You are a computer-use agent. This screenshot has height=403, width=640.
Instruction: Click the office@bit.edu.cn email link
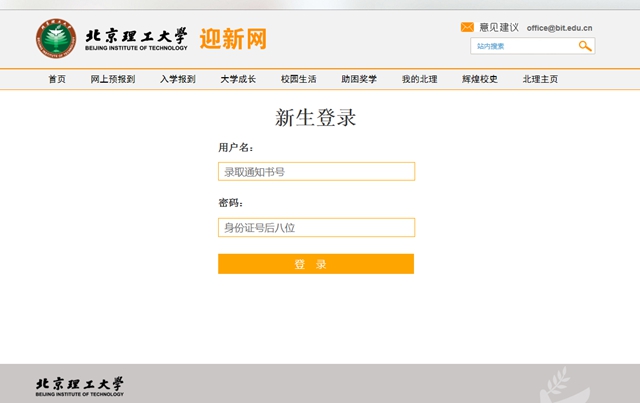560,28
